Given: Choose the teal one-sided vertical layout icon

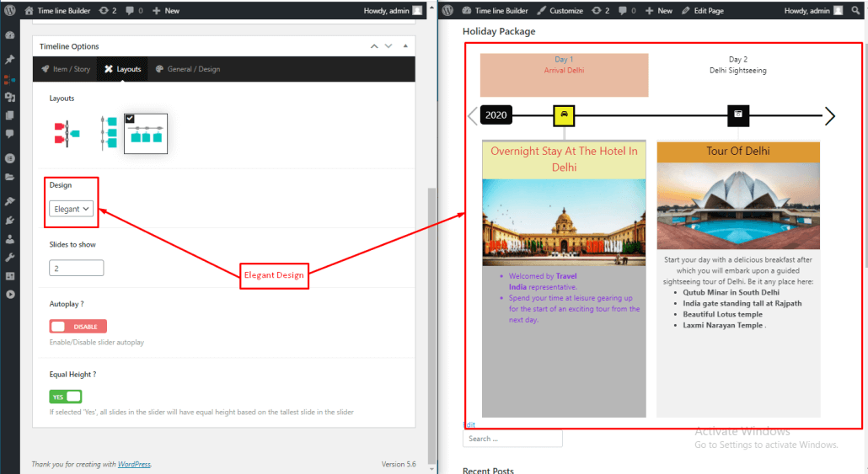Looking at the screenshot, I should 108,133.
